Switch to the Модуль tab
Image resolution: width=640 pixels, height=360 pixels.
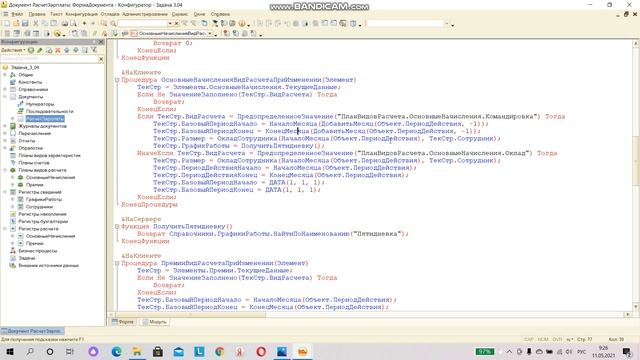[x=154, y=322]
